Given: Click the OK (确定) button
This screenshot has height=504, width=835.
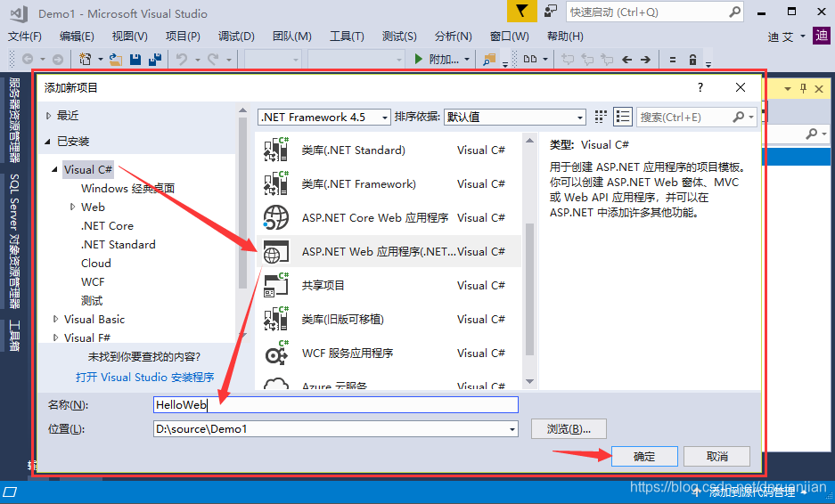Looking at the screenshot, I should tap(644, 457).
